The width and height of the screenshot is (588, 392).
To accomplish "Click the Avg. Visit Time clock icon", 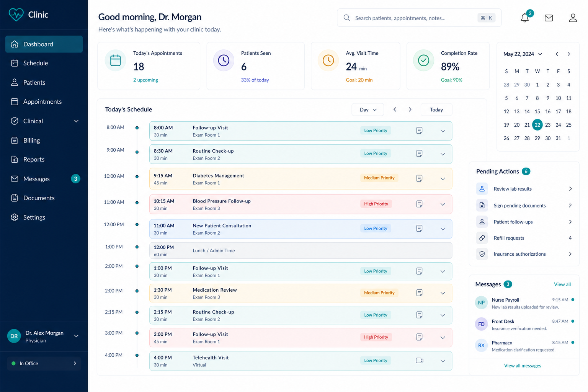I will (328, 60).
